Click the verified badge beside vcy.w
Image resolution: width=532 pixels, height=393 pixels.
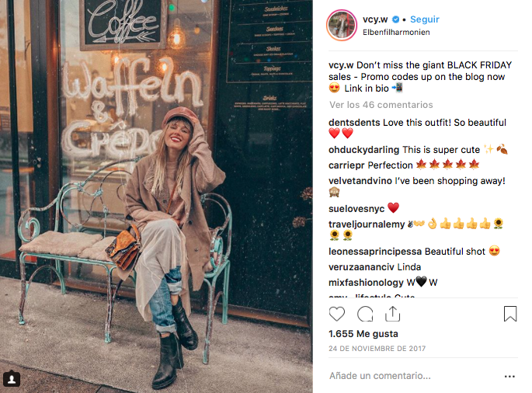[x=395, y=19]
